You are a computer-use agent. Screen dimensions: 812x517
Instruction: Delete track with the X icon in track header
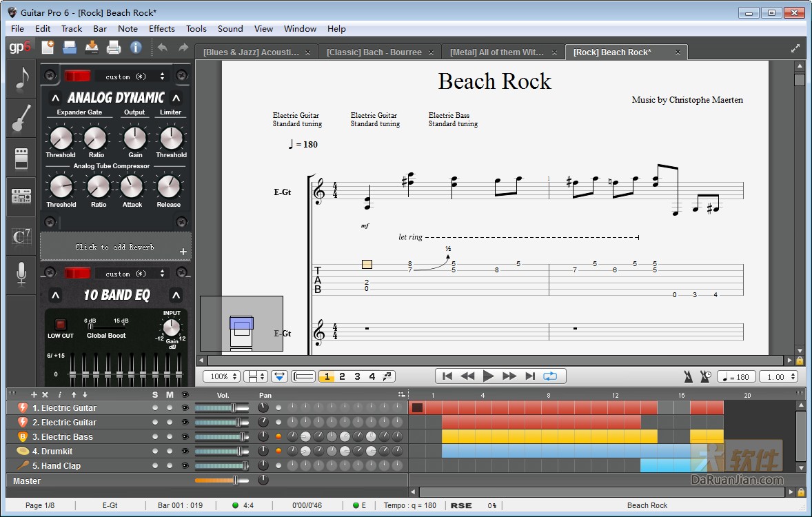(45, 395)
